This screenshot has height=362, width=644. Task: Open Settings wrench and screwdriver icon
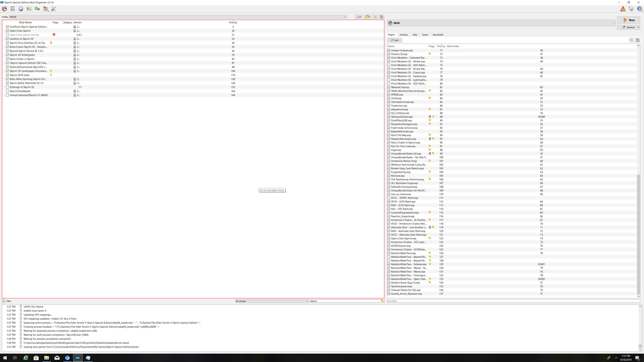pos(54,9)
